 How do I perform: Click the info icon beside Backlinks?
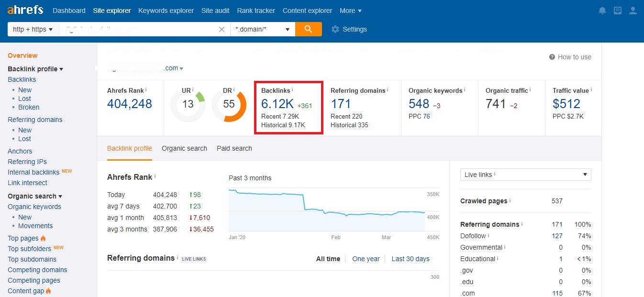click(x=292, y=89)
